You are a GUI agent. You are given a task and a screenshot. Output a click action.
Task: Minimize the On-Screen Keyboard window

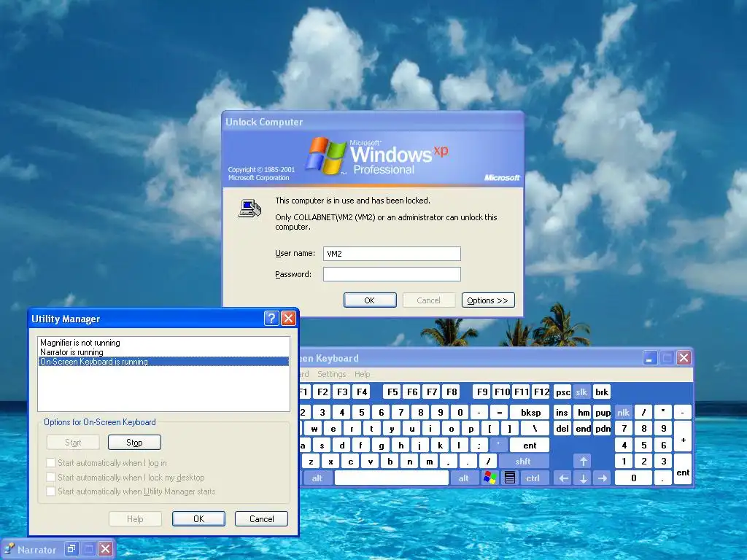point(650,357)
